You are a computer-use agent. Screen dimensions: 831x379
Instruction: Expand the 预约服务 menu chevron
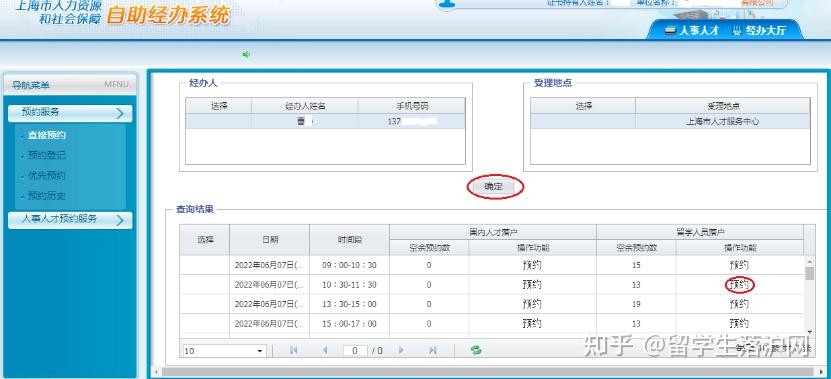pyautogui.click(x=120, y=113)
